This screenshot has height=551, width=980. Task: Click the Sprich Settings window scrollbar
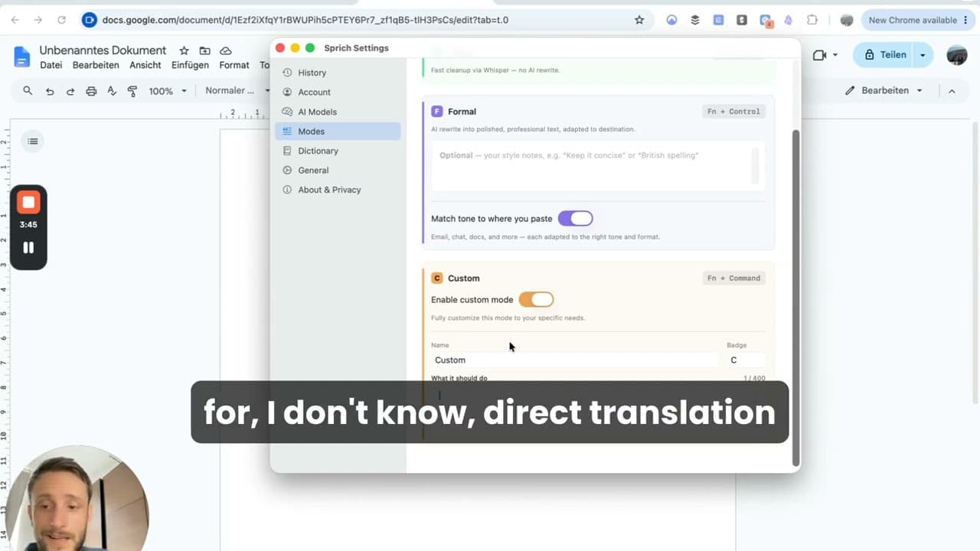[x=795, y=297]
